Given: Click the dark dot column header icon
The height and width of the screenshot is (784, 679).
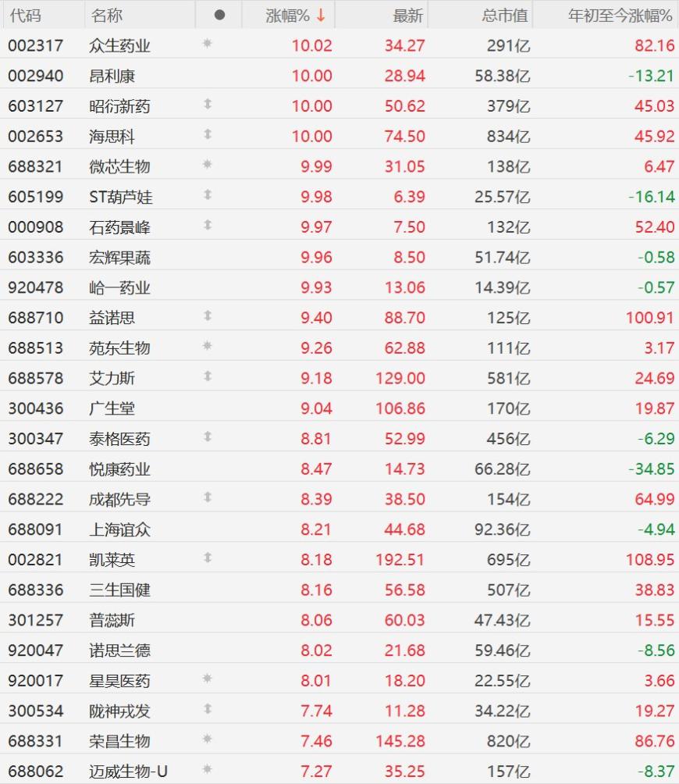Looking at the screenshot, I should tap(219, 16).
